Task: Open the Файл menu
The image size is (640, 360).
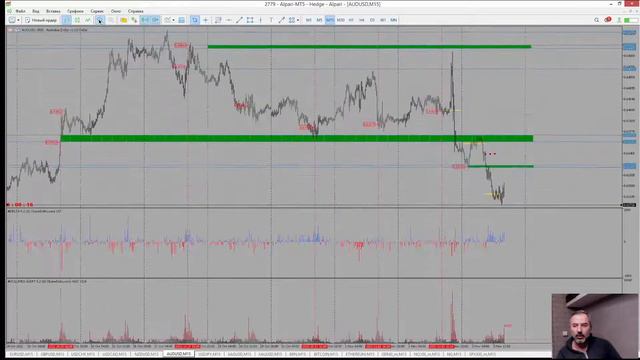Action: (x=20, y=11)
